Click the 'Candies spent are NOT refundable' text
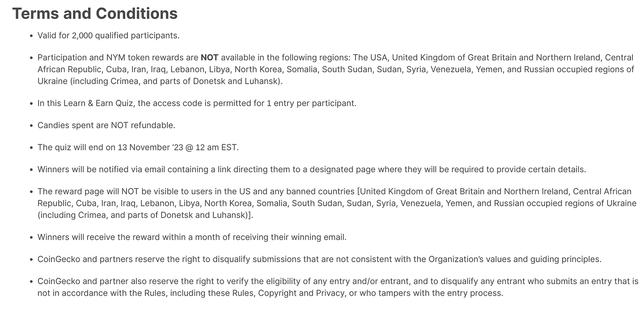This screenshot has width=644, height=315. pyautogui.click(x=106, y=125)
